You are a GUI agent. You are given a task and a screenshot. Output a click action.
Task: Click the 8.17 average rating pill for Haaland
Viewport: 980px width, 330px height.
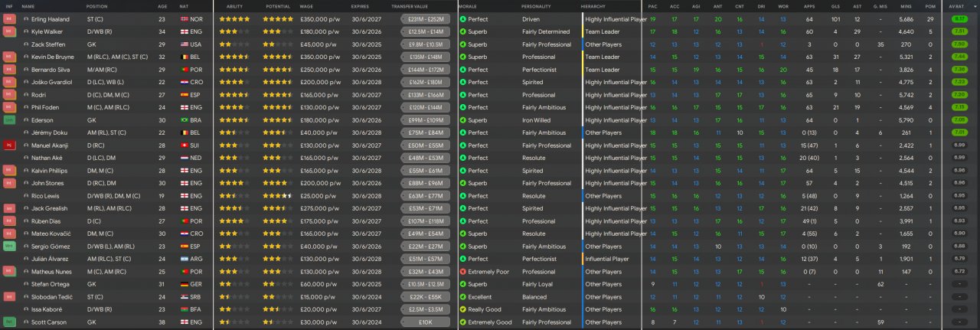coord(959,19)
